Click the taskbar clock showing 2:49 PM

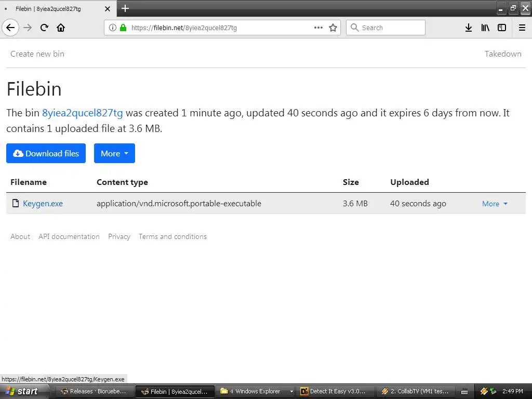pos(513,391)
